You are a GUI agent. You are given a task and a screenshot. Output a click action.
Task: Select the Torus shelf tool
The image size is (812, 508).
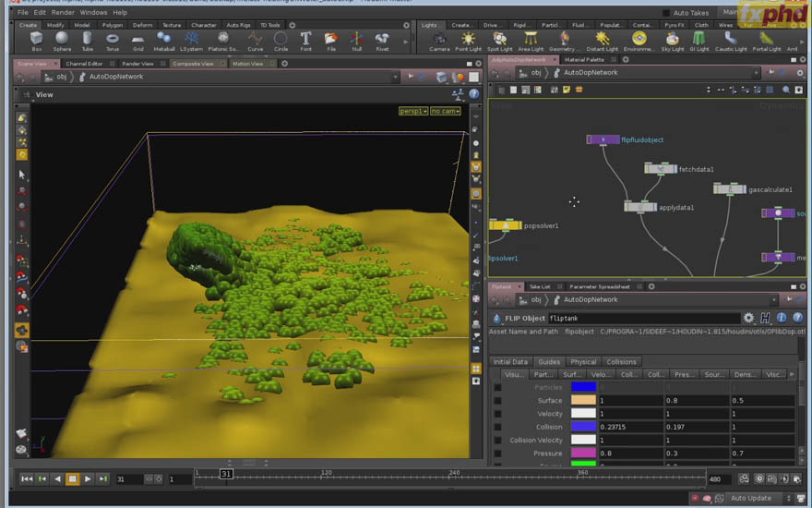point(113,42)
